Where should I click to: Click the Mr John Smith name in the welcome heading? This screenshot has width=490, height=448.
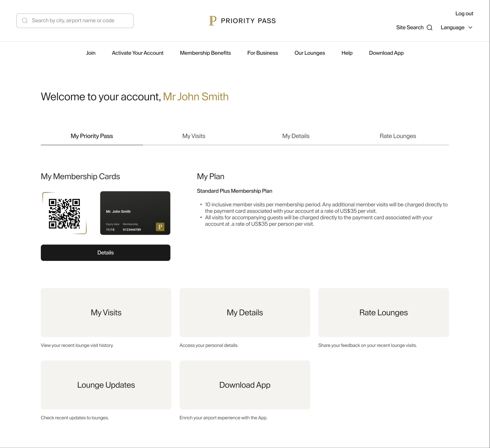(x=196, y=97)
